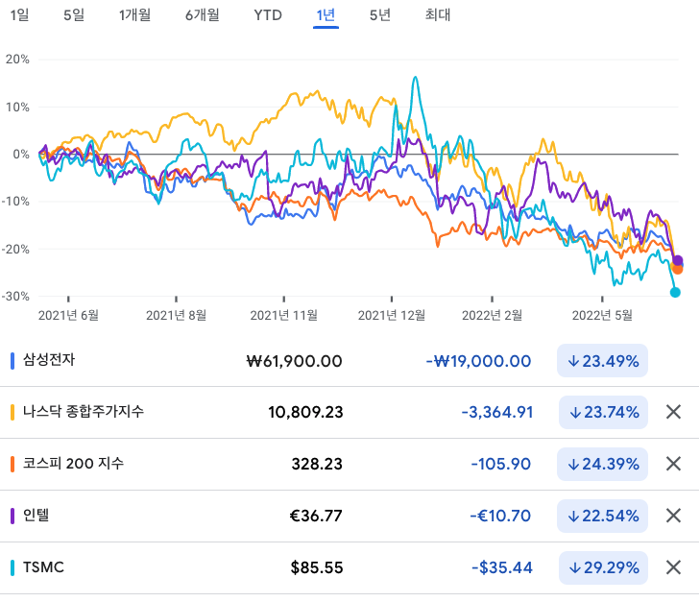Click the 22.54% decline badge
Screen dimensions: 700x602
(602, 516)
